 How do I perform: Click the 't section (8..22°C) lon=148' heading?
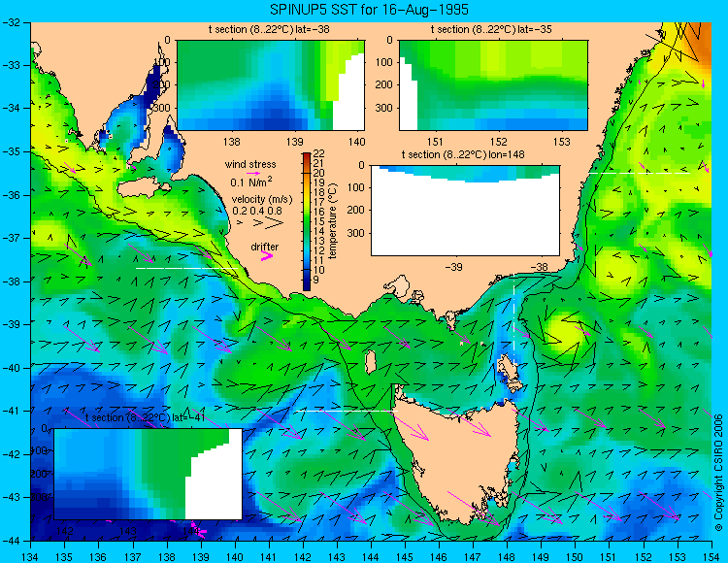[x=463, y=154]
